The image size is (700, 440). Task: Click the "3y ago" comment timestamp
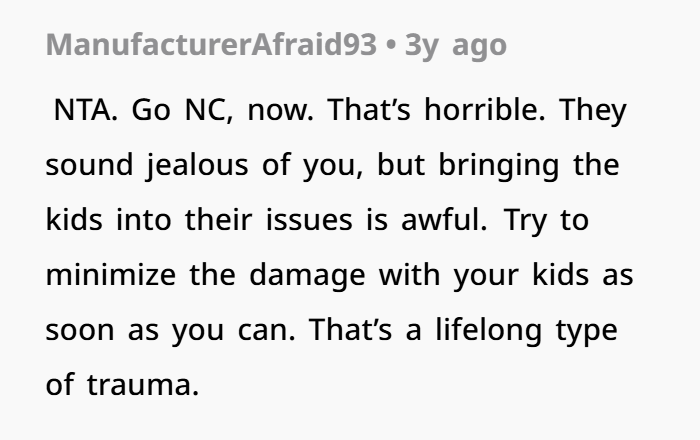coord(455,45)
